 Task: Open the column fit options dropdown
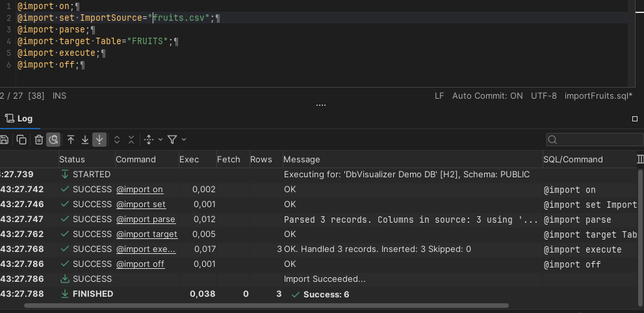click(x=153, y=140)
